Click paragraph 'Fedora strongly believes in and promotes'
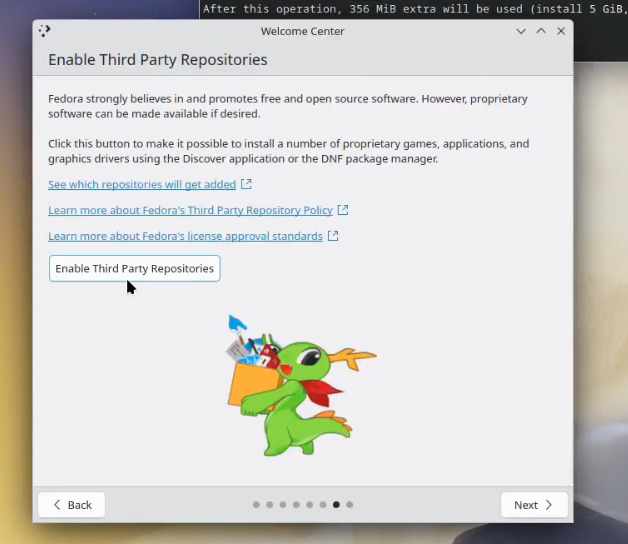 coord(288,106)
